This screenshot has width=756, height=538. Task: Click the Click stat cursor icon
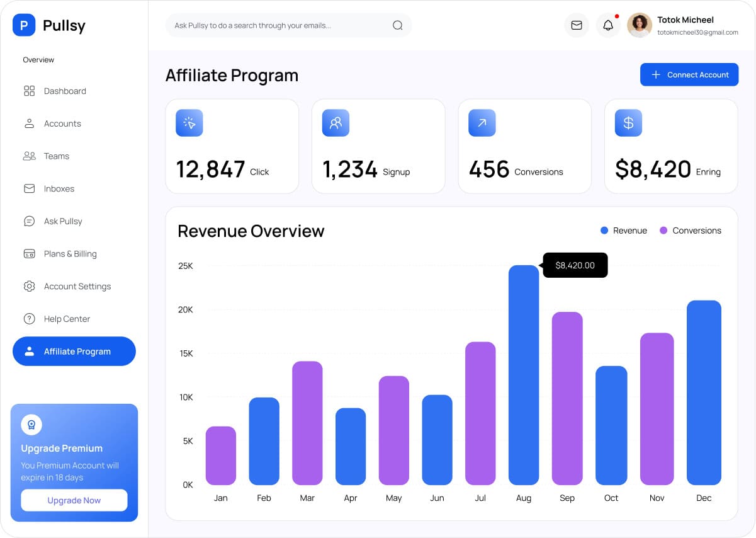click(189, 123)
